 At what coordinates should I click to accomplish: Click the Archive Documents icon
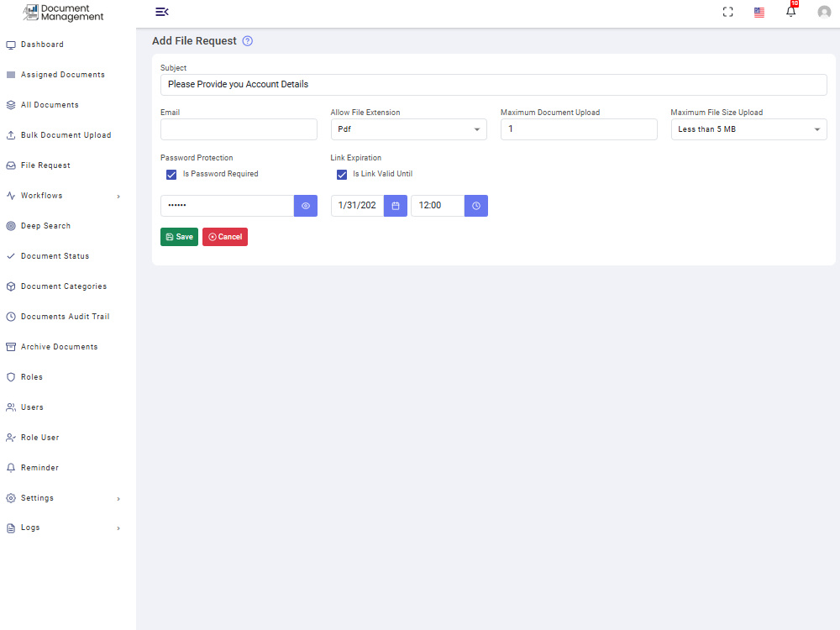11,347
